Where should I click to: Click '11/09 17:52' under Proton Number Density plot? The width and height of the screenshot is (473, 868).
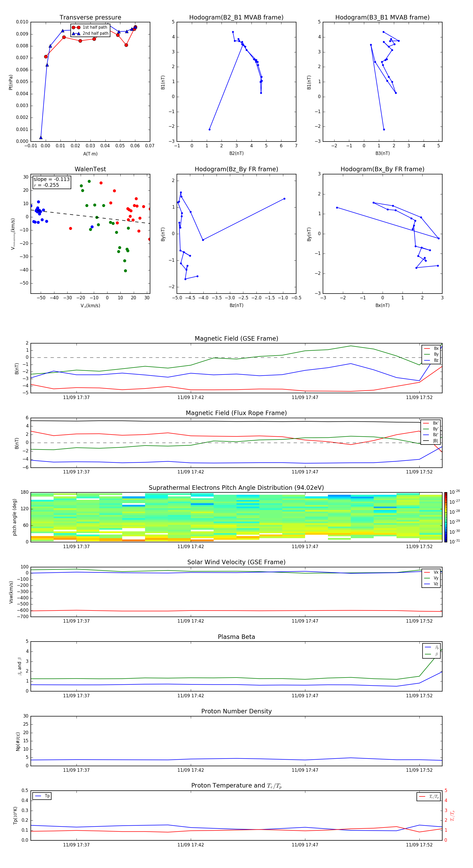tap(419, 770)
